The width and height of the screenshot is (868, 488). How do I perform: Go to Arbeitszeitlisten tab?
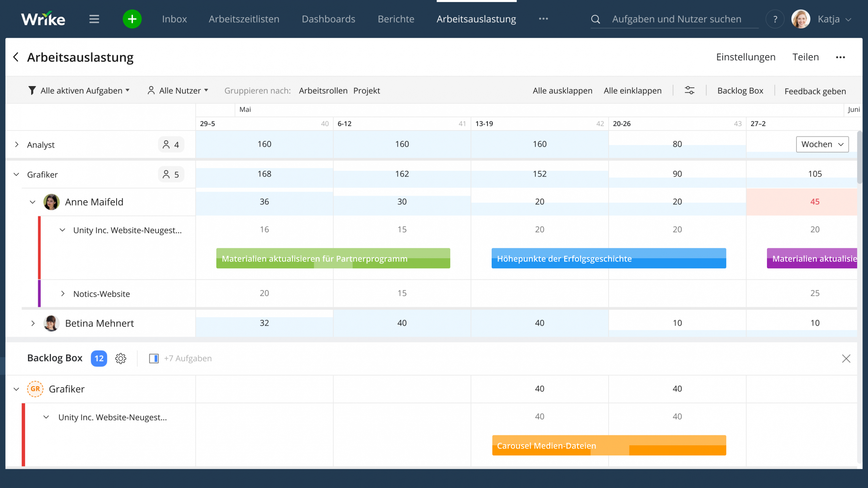[244, 19]
